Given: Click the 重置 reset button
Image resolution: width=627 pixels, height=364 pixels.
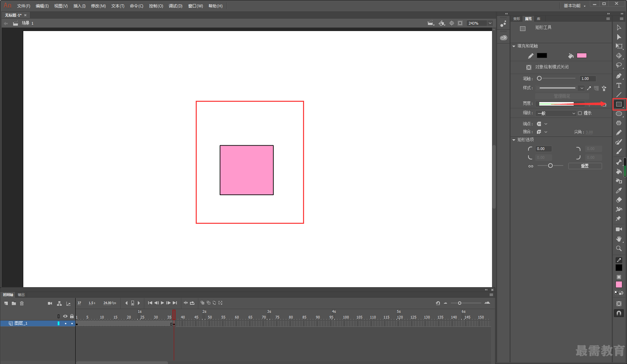Looking at the screenshot, I should coord(585,166).
